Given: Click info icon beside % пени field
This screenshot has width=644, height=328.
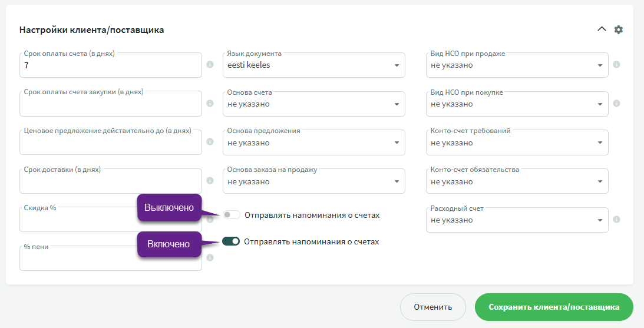Looking at the screenshot, I should [210, 257].
